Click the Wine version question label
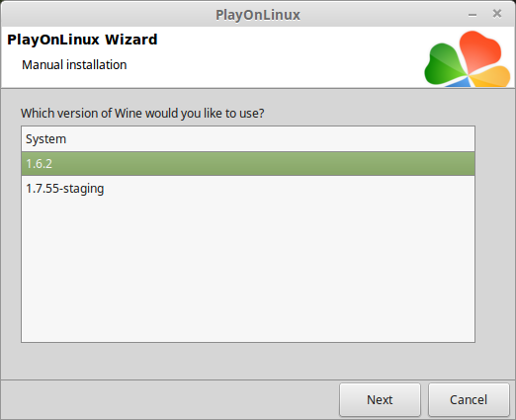The image size is (516, 420). point(142,114)
